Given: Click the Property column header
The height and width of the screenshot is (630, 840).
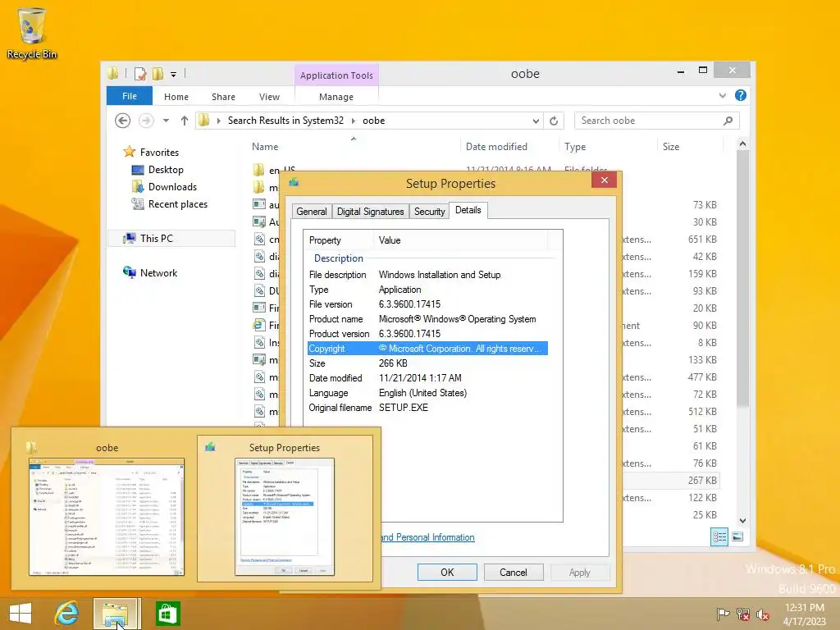Looking at the screenshot, I should pos(339,240).
